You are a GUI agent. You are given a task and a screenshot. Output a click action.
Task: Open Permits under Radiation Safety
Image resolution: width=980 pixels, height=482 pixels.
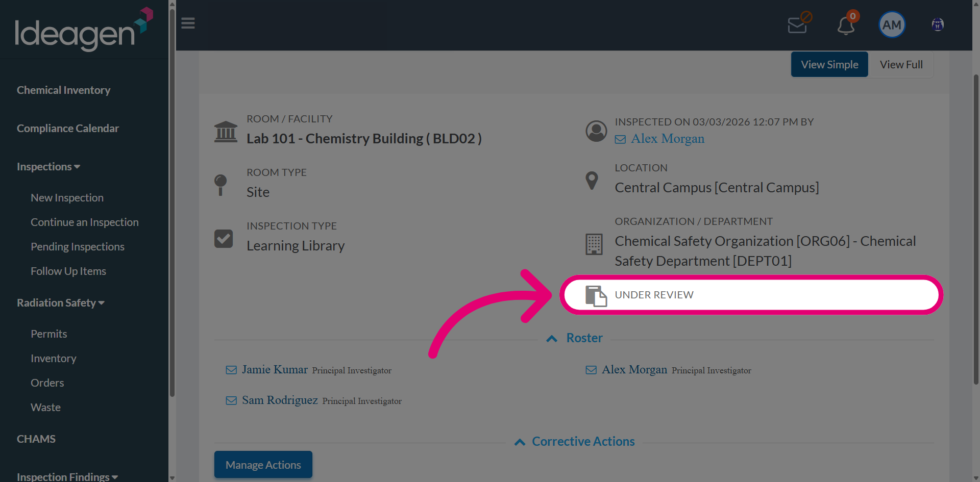pyautogui.click(x=49, y=334)
